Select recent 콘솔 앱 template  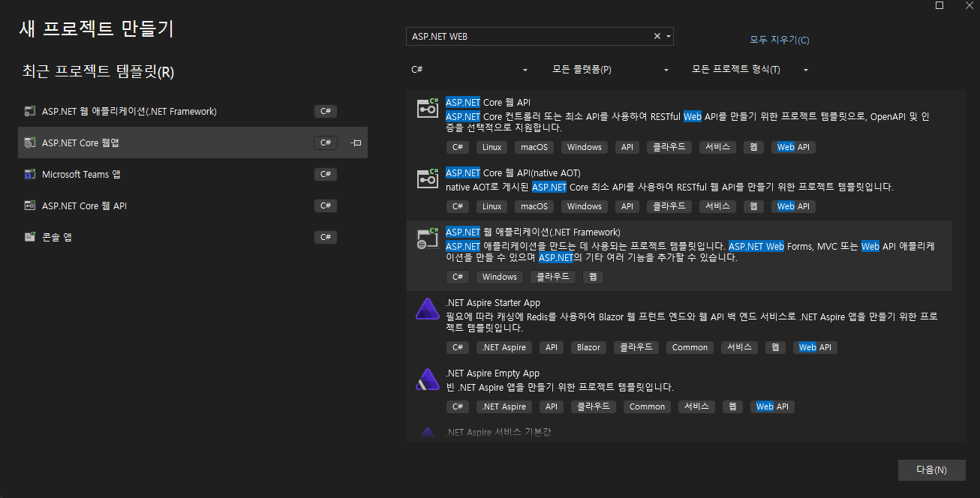pyautogui.click(x=193, y=237)
